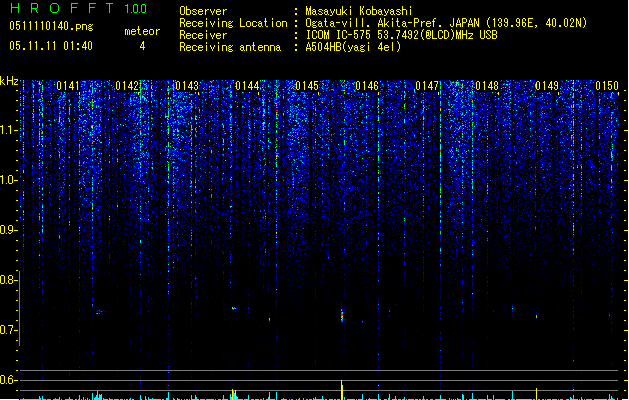Click the kHz axis unit label
The image size is (629, 400).
click(x=9, y=81)
